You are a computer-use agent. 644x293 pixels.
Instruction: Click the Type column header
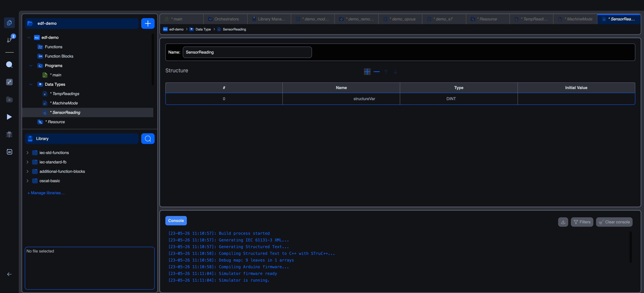(459, 88)
